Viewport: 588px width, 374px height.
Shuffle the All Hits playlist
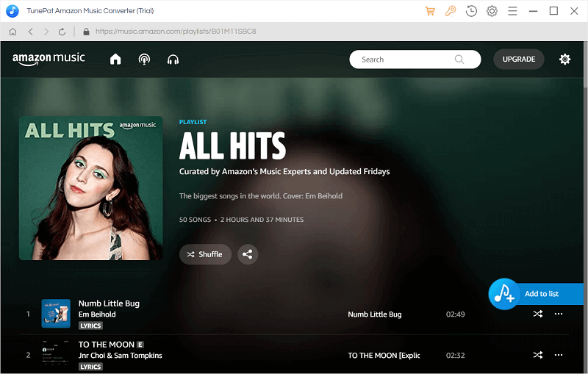tap(205, 254)
